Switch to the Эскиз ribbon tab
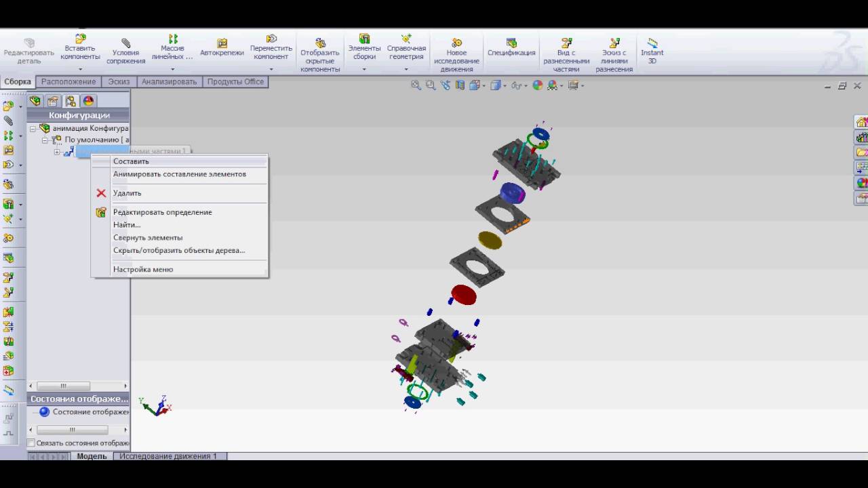The image size is (868, 488). 119,82
